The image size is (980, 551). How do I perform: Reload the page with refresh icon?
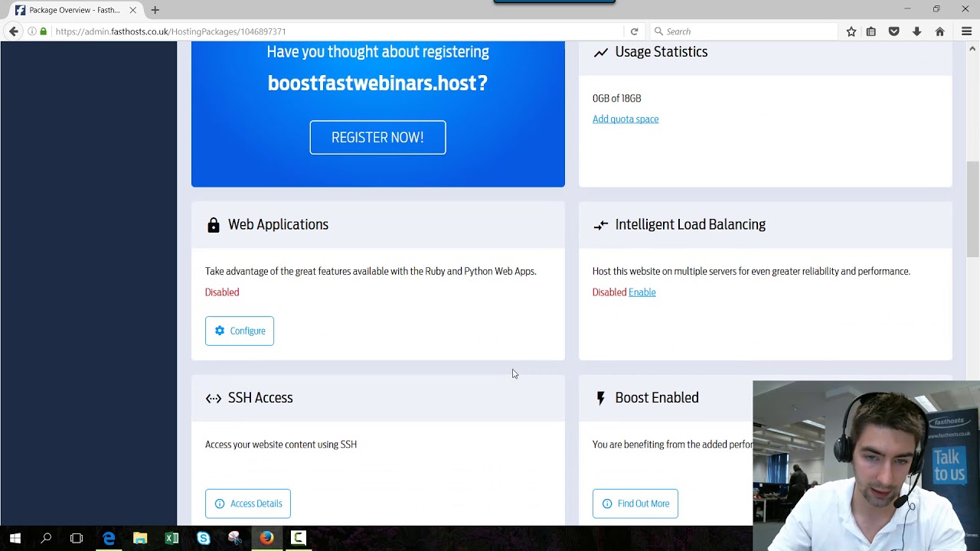634,31
